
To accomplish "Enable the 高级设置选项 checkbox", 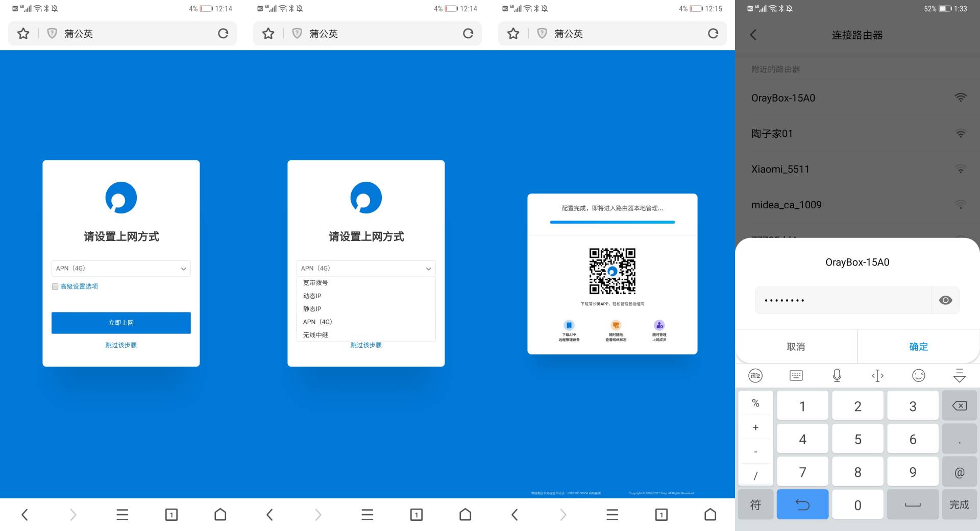I will (55, 286).
